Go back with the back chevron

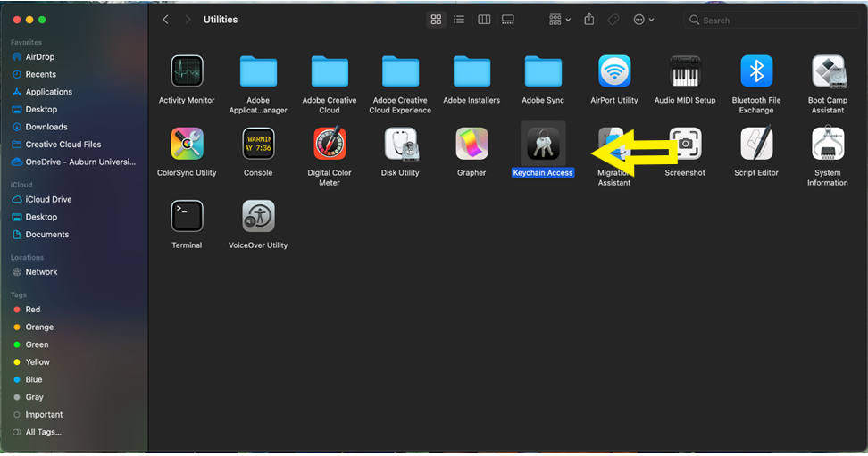point(165,20)
